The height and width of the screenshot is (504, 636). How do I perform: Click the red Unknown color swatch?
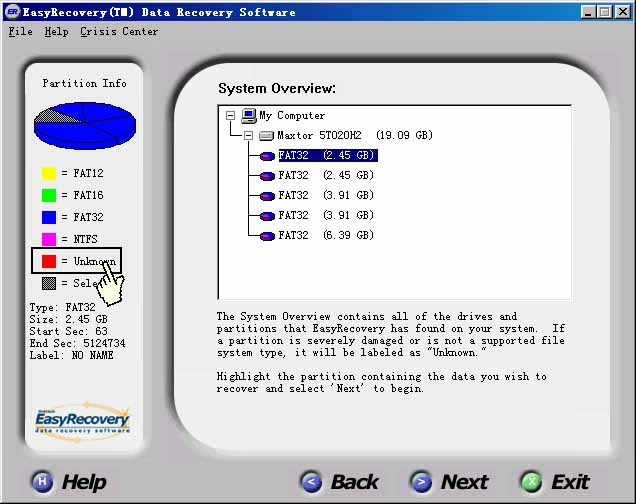pos(48,262)
